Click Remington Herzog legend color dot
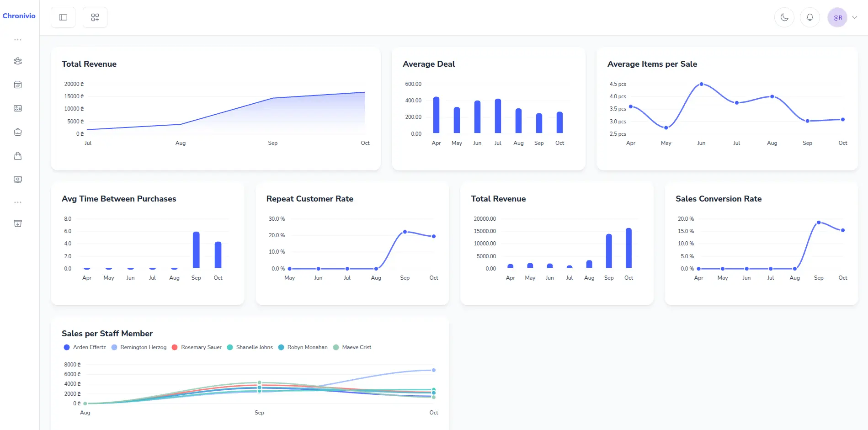 (x=114, y=347)
